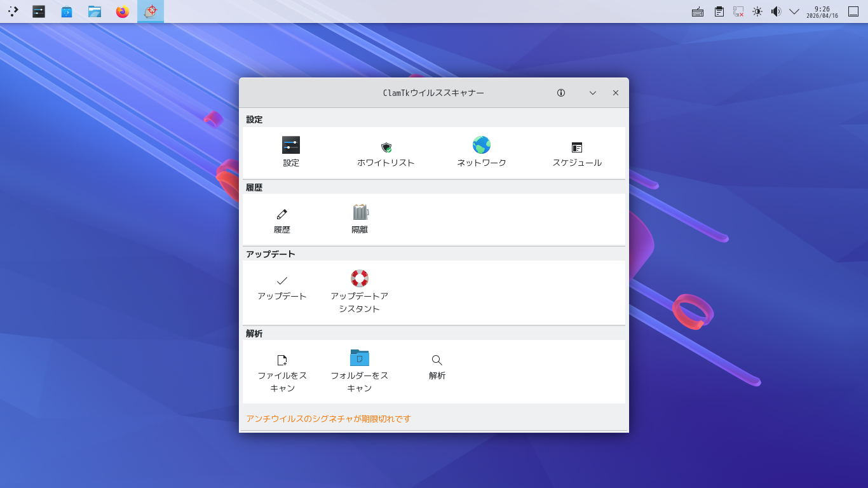The width and height of the screenshot is (868, 488).
Task: Minimize the ClamTk window
Action: pyautogui.click(x=593, y=93)
